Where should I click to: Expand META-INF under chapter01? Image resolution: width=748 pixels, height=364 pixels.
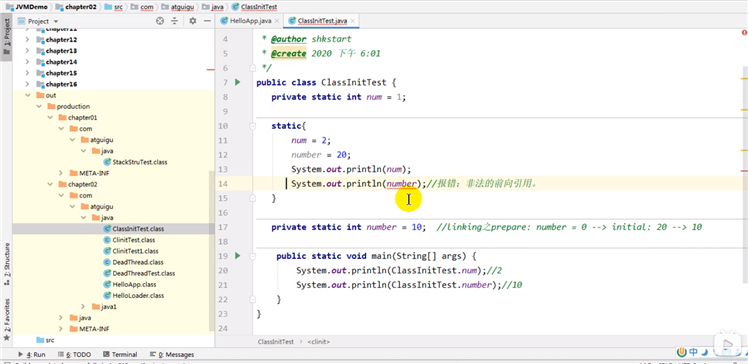[61, 173]
